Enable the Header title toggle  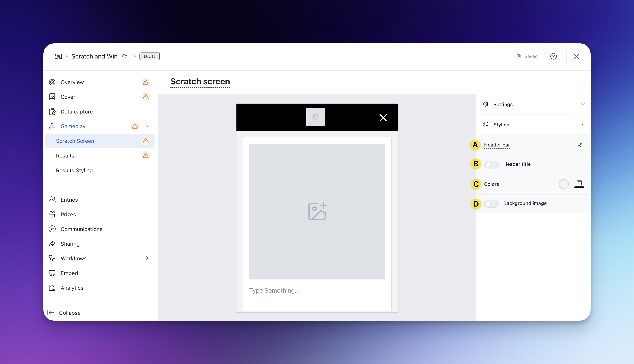(x=491, y=164)
